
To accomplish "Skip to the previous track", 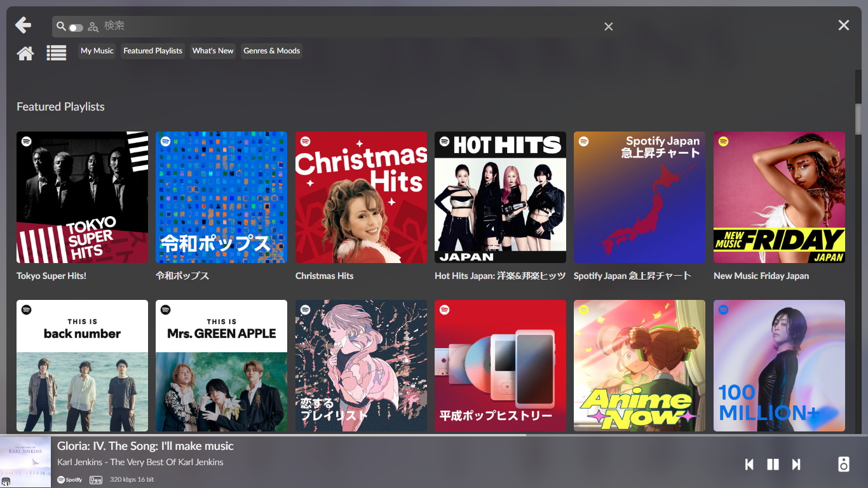I will (x=749, y=464).
